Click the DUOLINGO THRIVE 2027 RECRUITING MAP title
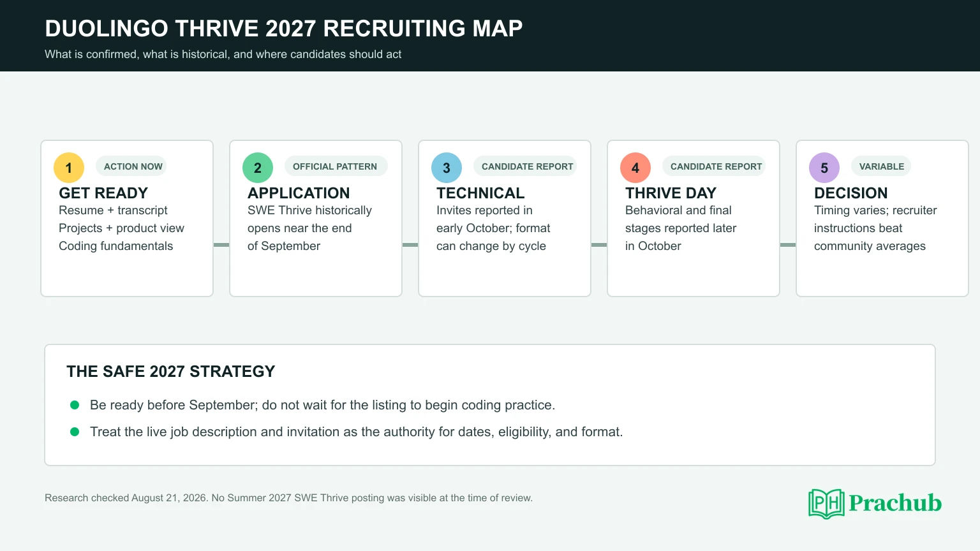 [x=284, y=29]
